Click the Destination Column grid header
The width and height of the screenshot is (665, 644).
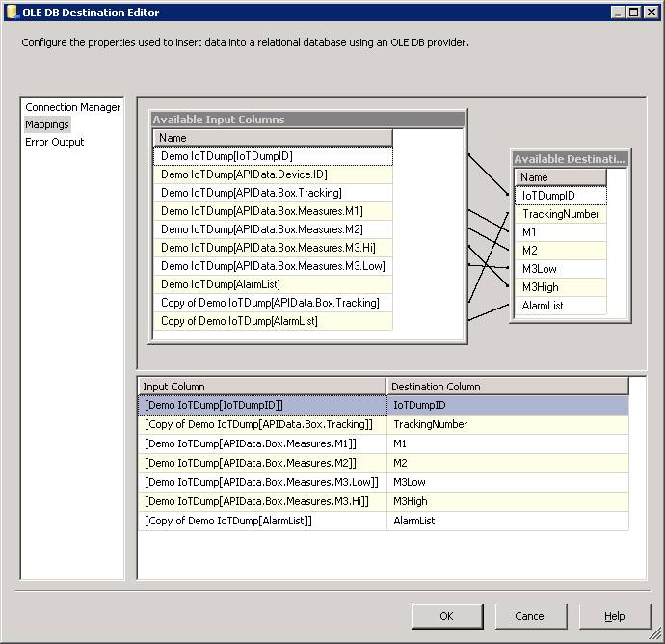point(508,387)
